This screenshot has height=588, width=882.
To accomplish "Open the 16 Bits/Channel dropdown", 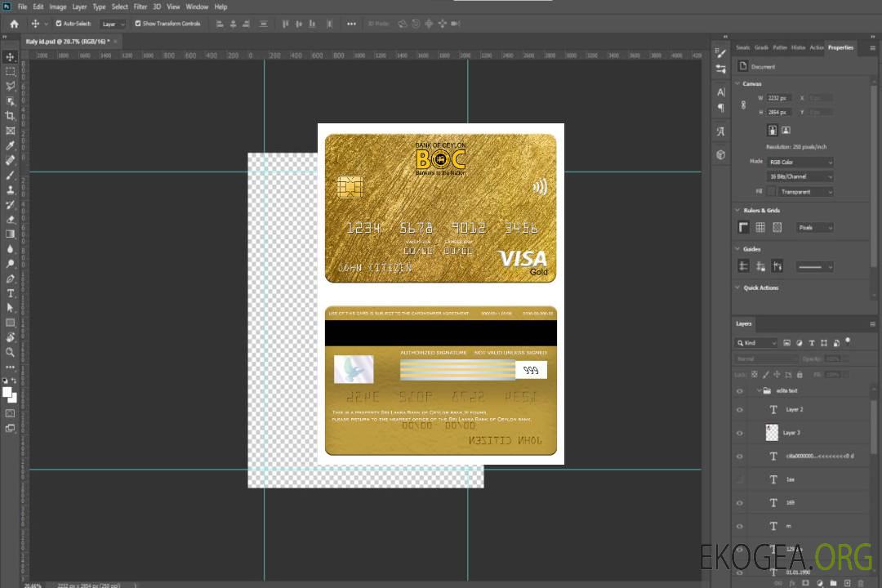I will pos(800,176).
